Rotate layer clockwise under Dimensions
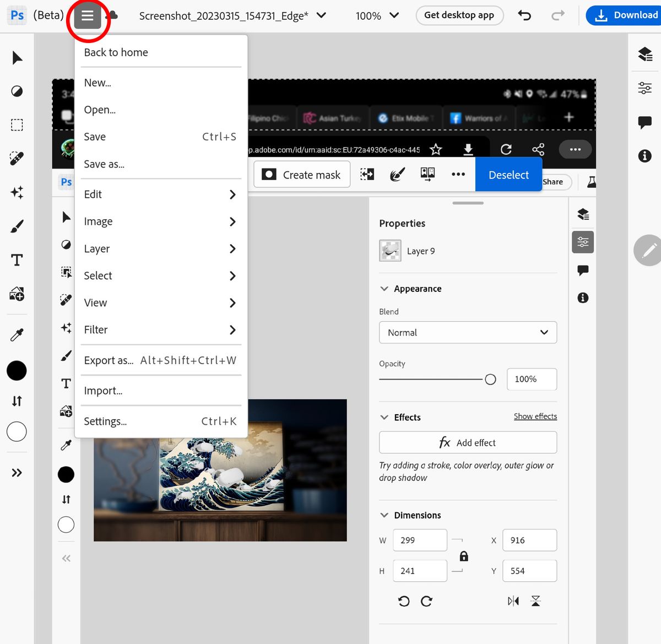The width and height of the screenshot is (661, 644). (x=427, y=601)
